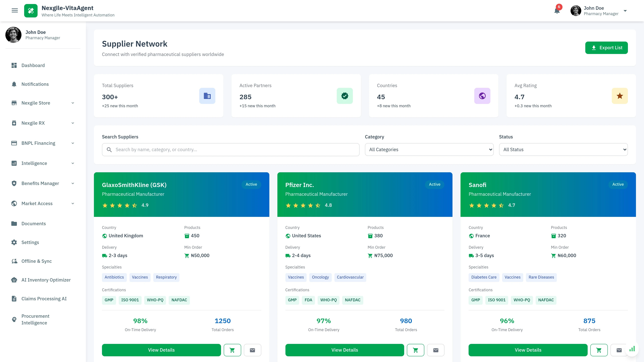Click View Details for Pfizer Inc.

344,350
